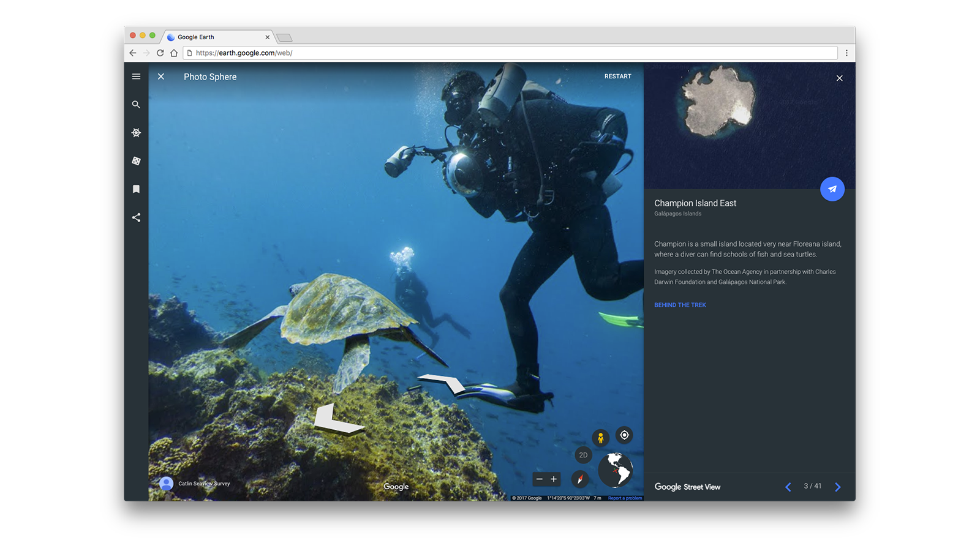This screenshot has width=980, height=551.
Task: Open the hamburger menu in the sidebar
Action: point(136,77)
